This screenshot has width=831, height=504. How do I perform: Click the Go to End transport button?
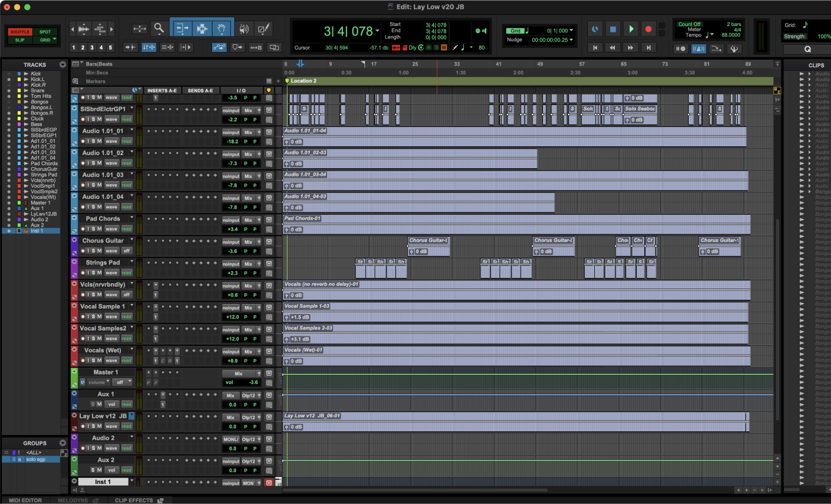[x=649, y=48]
